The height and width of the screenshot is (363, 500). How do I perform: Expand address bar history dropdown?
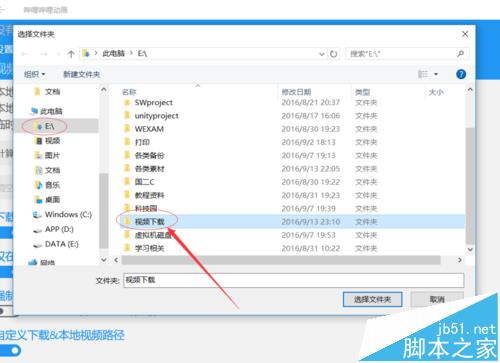coord(321,54)
